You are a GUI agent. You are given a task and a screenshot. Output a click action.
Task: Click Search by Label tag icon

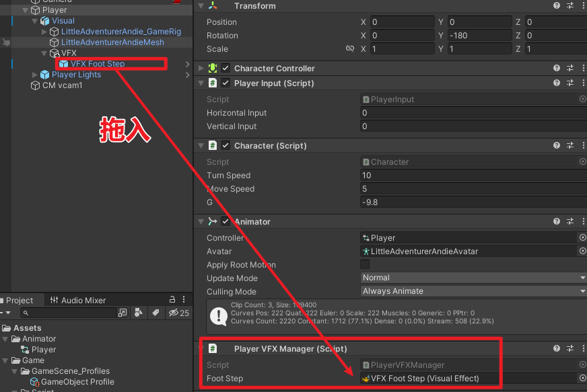[x=155, y=313]
